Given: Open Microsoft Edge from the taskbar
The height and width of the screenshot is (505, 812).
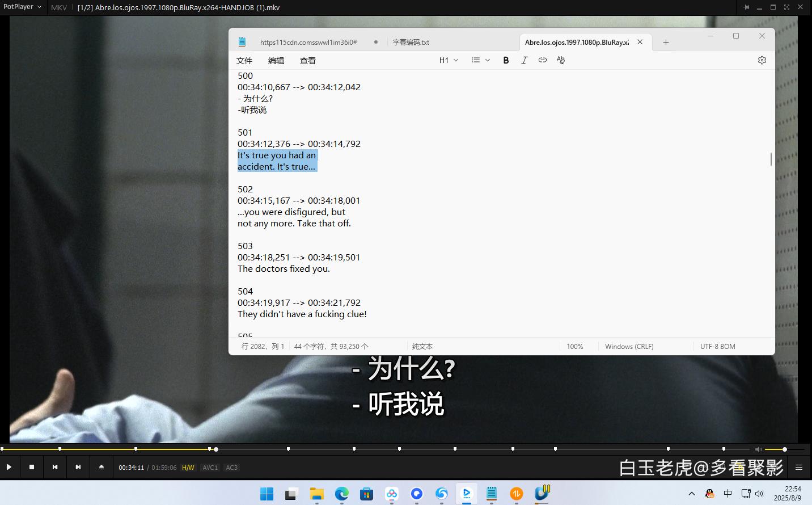Looking at the screenshot, I should 341,494.
